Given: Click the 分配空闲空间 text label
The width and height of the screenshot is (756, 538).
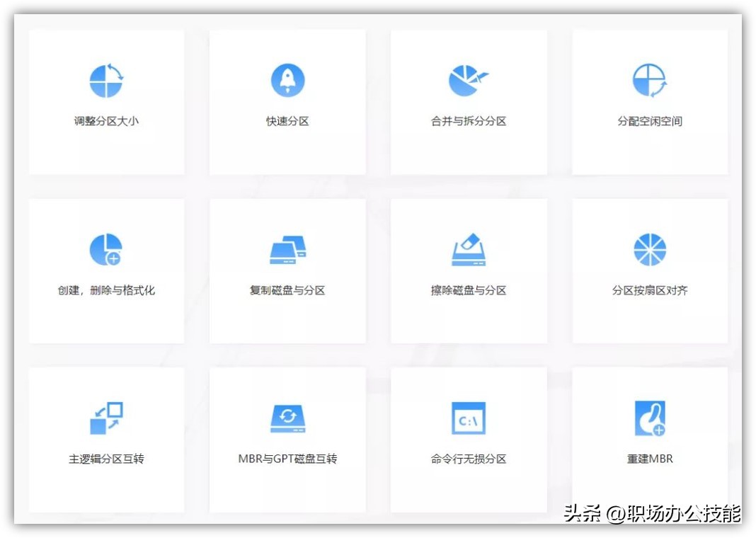Looking at the screenshot, I should click(x=648, y=120).
